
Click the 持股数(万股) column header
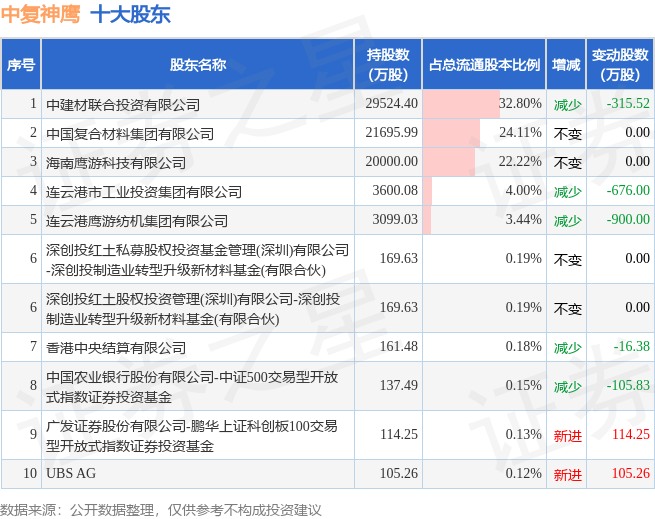[388, 64]
